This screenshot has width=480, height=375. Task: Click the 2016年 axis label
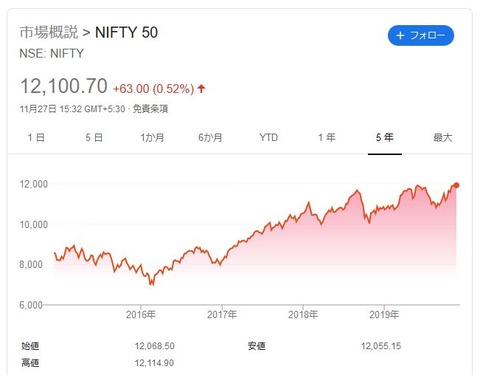(141, 315)
